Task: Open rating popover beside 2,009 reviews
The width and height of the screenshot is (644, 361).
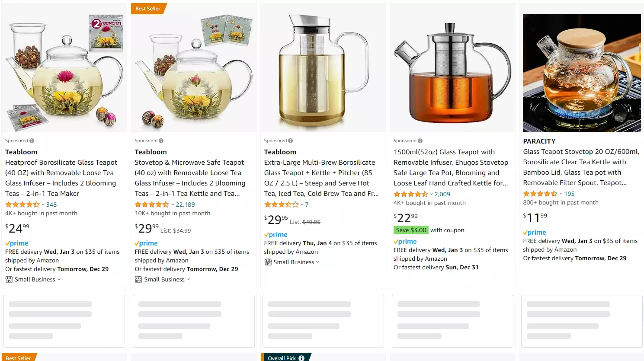Action: tap(431, 194)
